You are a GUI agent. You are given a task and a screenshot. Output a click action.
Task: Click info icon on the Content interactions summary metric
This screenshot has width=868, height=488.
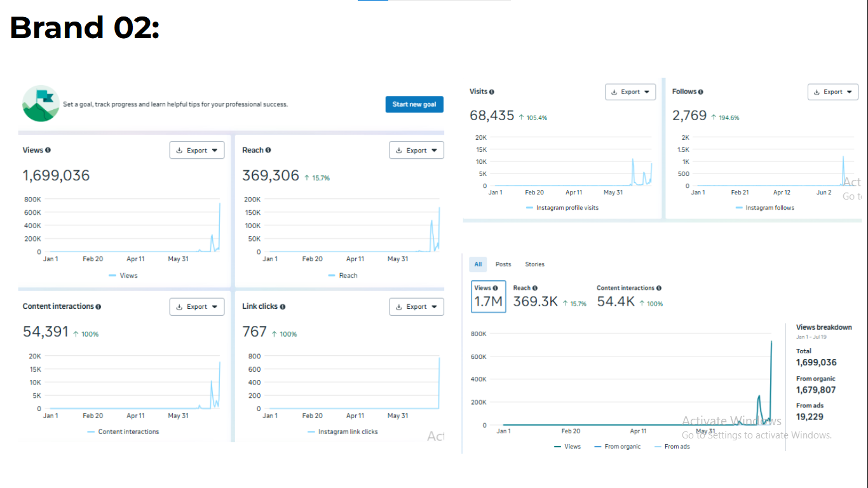click(659, 288)
